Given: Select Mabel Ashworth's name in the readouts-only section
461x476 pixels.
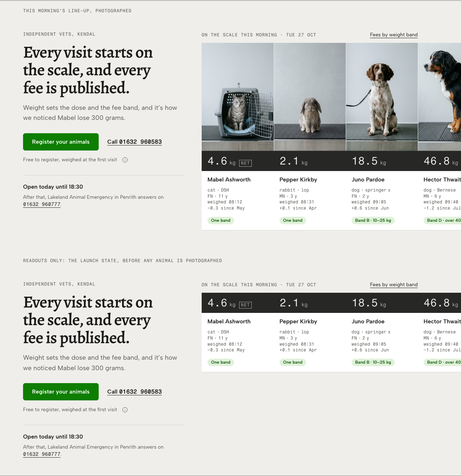Looking at the screenshot, I should point(229,322).
